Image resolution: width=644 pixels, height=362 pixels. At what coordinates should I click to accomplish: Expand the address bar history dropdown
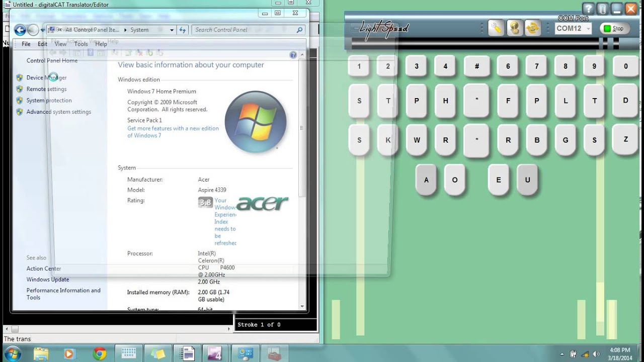[172, 30]
